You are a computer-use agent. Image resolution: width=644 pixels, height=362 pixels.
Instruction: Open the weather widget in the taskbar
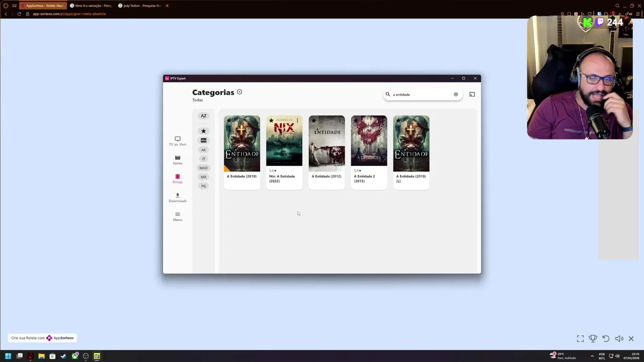[x=563, y=356]
